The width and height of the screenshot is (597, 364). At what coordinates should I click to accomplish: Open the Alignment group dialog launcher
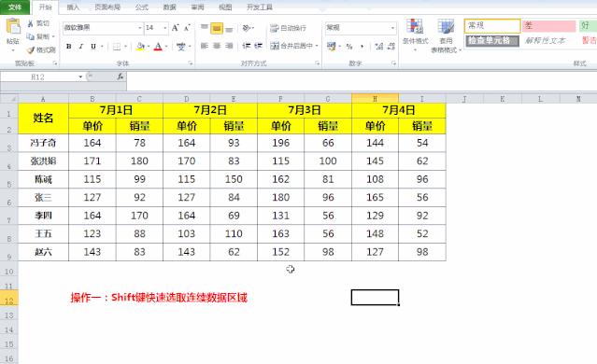(x=317, y=63)
